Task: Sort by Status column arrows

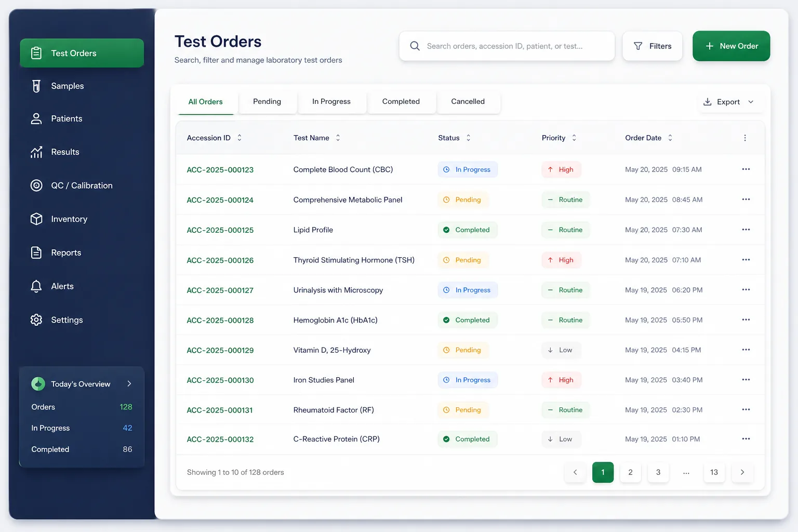Action: tap(469, 138)
